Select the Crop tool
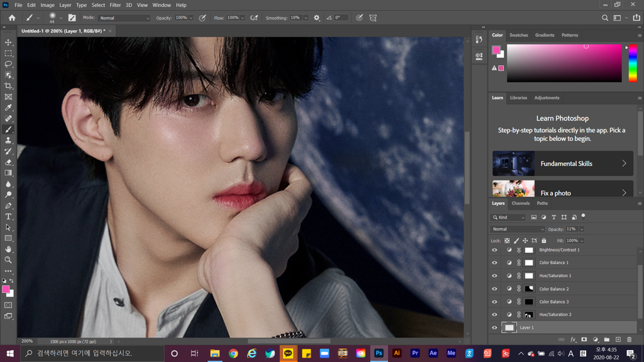The width and height of the screenshot is (644, 362). [x=8, y=85]
